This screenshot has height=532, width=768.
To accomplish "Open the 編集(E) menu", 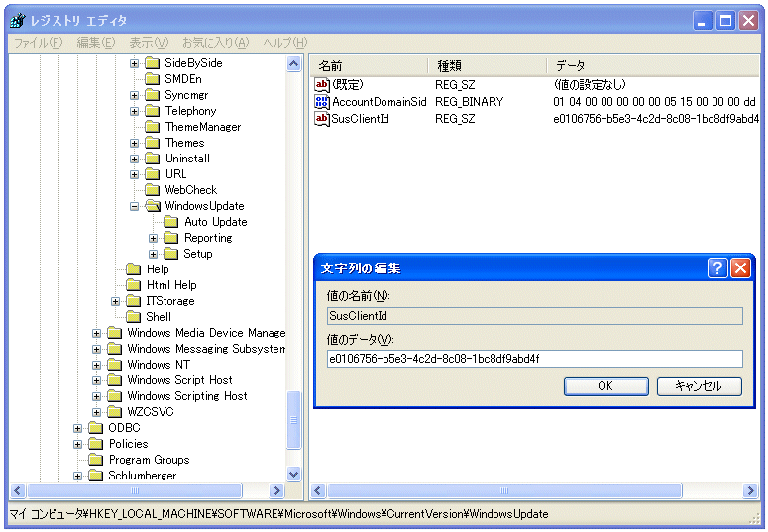I will coord(96,43).
